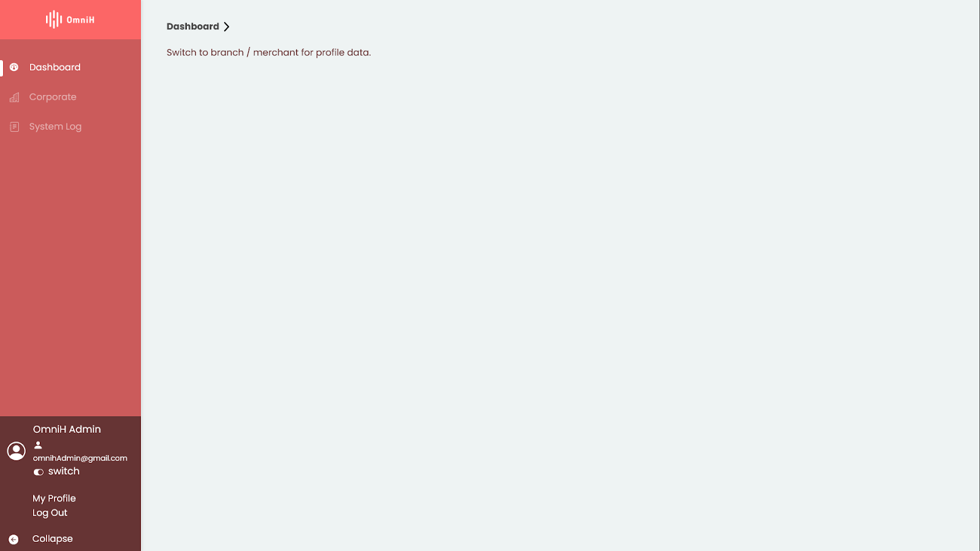
Task: Expand the breadcrumb chevron after Dashboard
Action: [x=227, y=26]
